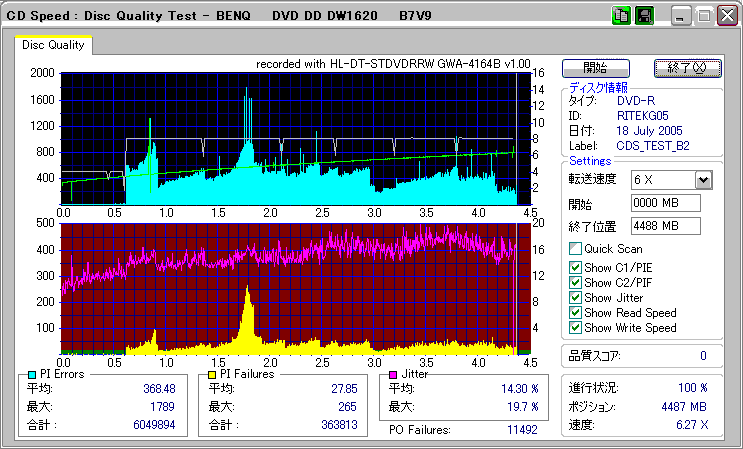Image resolution: width=743 pixels, height=449 pixels.
Task: Click the ポジション 4487 MB value
Action: pos(684,407)
